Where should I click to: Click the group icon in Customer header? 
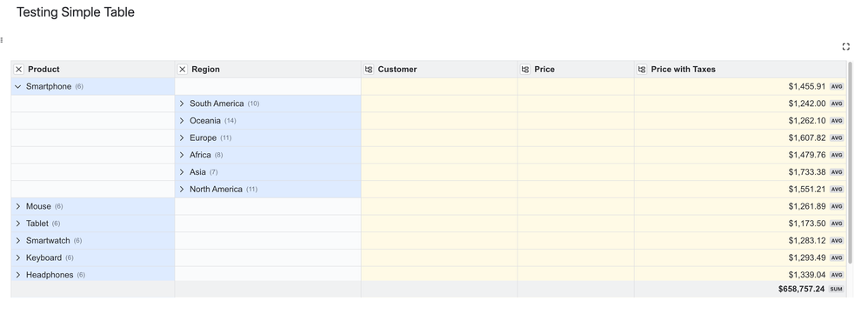(x=369, y=70)
